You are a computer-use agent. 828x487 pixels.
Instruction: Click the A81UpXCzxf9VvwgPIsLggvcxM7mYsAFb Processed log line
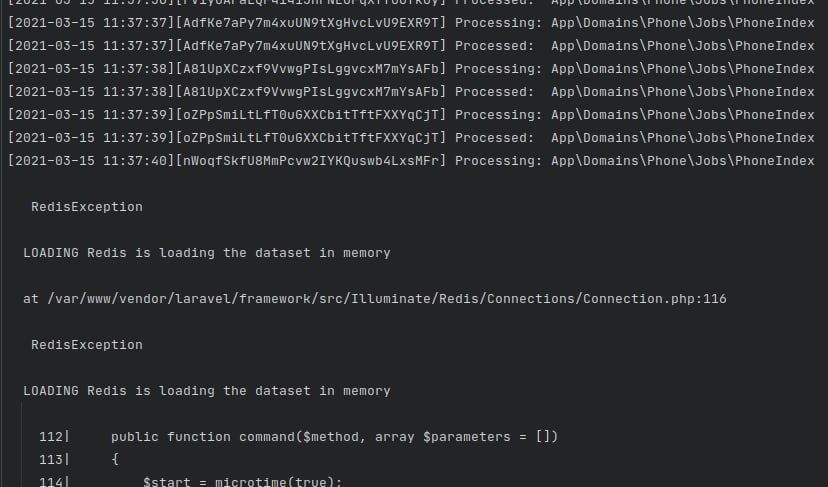click(x=411, y=92)
